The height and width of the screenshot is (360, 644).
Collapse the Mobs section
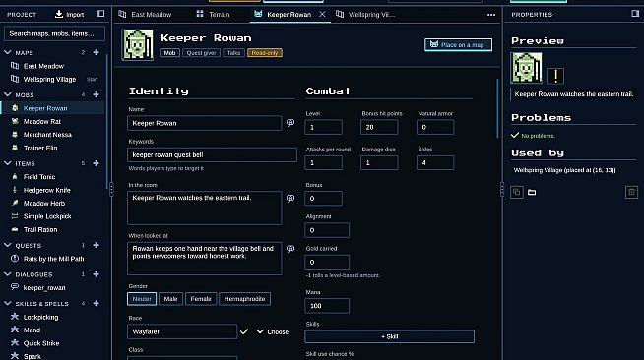coord(8,94)
